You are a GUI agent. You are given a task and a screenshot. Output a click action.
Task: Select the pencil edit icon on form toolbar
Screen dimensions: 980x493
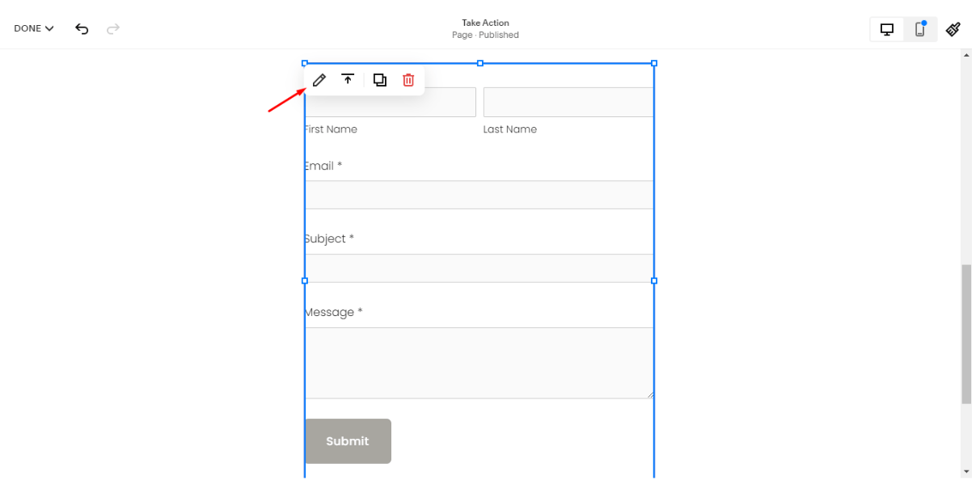click(319, 79)
